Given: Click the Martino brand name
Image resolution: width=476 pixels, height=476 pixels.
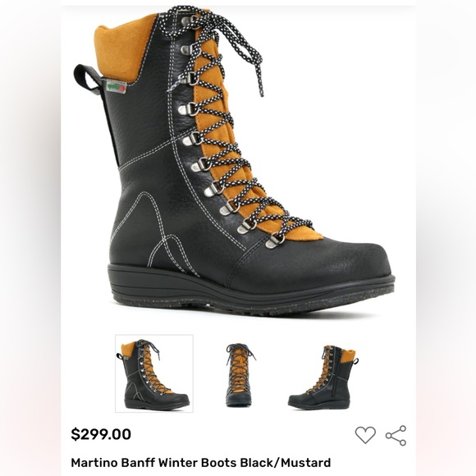Looking at the screenshot, I should 94,463.
